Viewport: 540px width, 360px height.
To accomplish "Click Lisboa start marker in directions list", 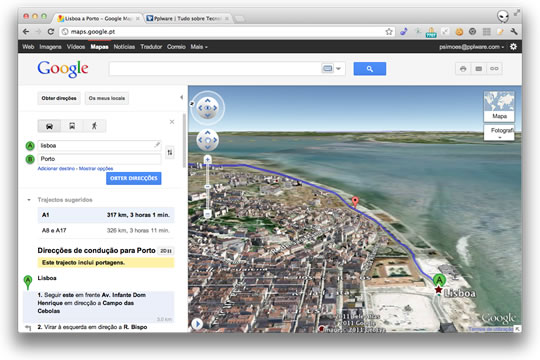I will point(28,282).
